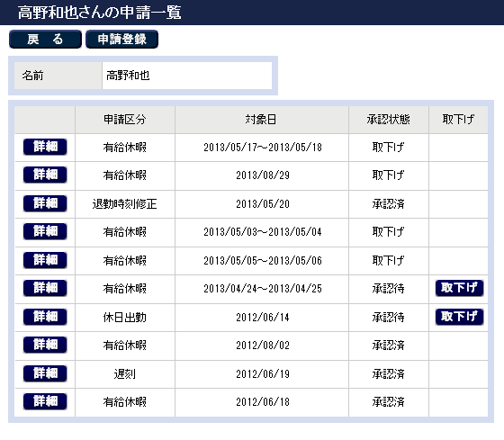504x440 pixels.
Task: Open 詳細 for 休日出勤 2012/06/14
Action: click(x=45, y=317)
